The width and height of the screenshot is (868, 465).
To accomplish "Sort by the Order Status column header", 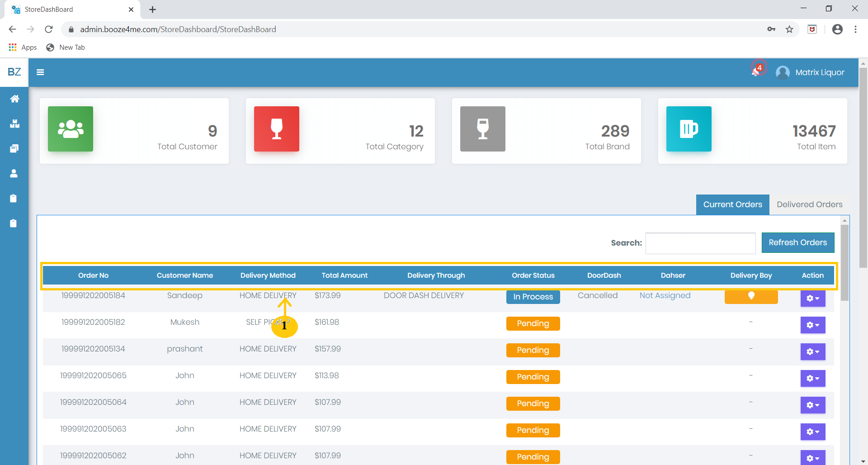I will pos(533,275).
